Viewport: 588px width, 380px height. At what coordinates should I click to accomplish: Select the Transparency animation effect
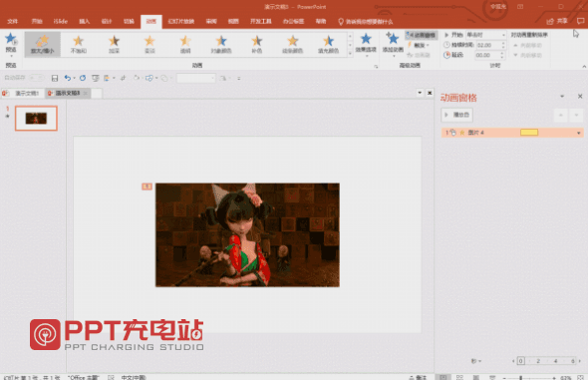(185, 44)
